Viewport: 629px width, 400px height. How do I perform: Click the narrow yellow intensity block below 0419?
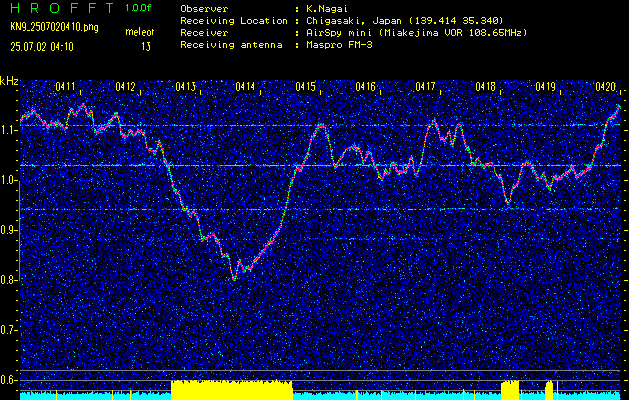(x=549, y=390)
